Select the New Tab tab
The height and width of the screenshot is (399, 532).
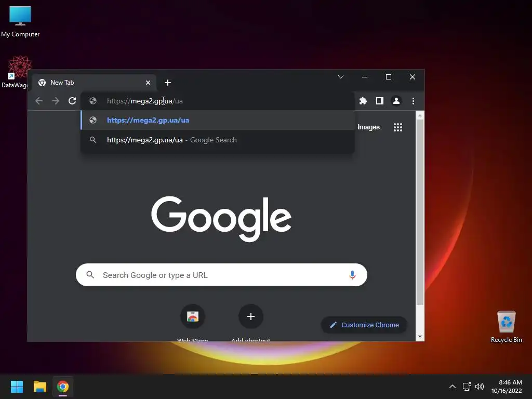point(94,83)
